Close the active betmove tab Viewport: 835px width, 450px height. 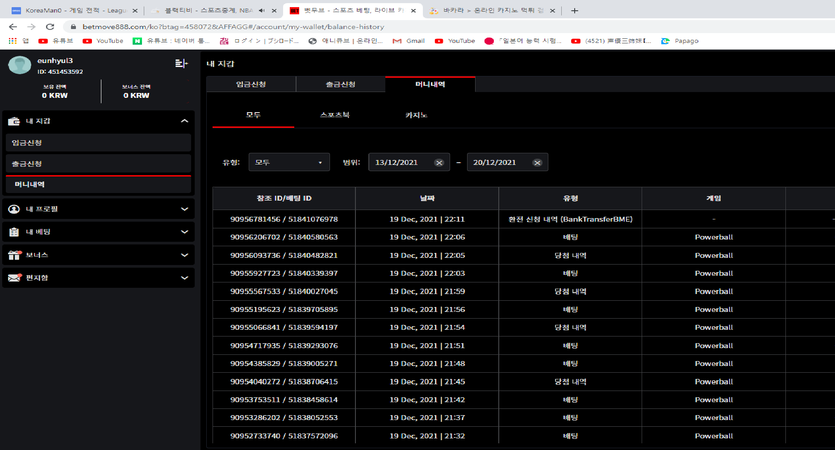(x=413, y=11)
